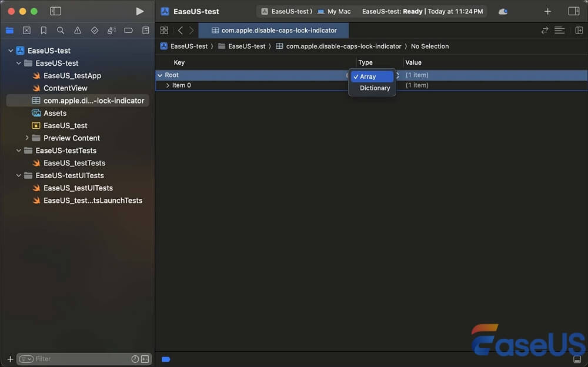Go back with the left chevron
This screenshot has height=367, width=588.
(x=181, y=31)
